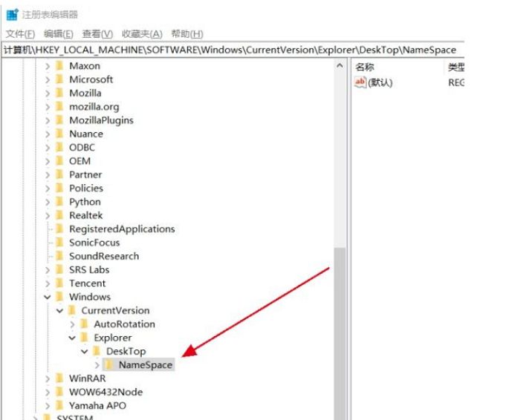Click the CurrentVersion folder icon

point(72,310)
